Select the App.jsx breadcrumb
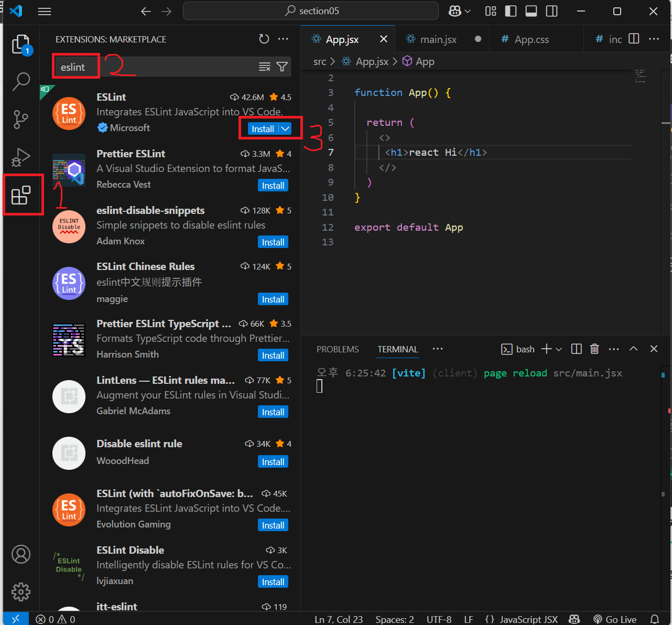 (x=372, y=62)
